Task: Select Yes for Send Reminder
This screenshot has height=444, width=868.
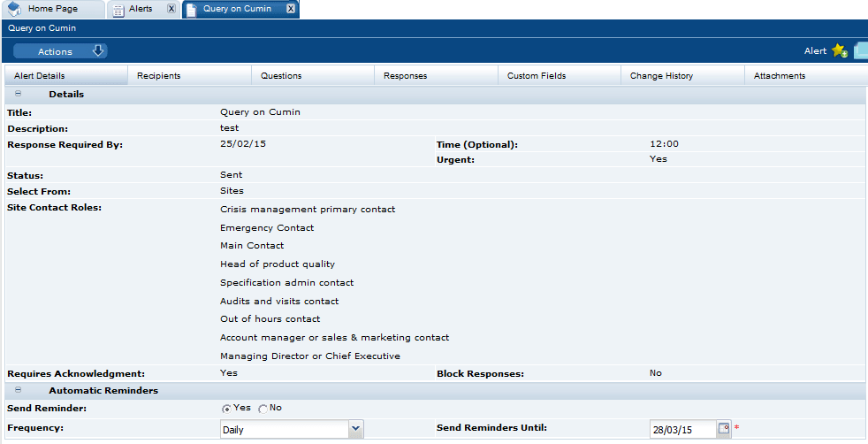Action: [x=226, y=409]
